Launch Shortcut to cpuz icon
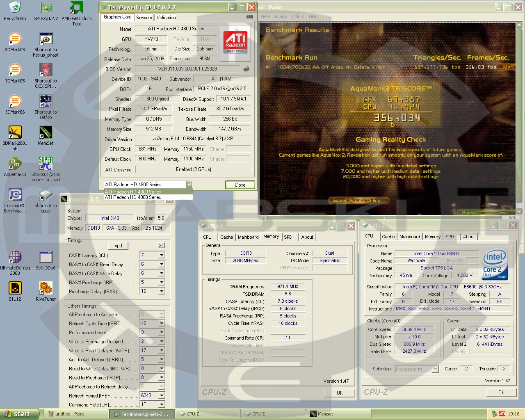The height and width of the screenshot is (420, 525). [46, 201]
